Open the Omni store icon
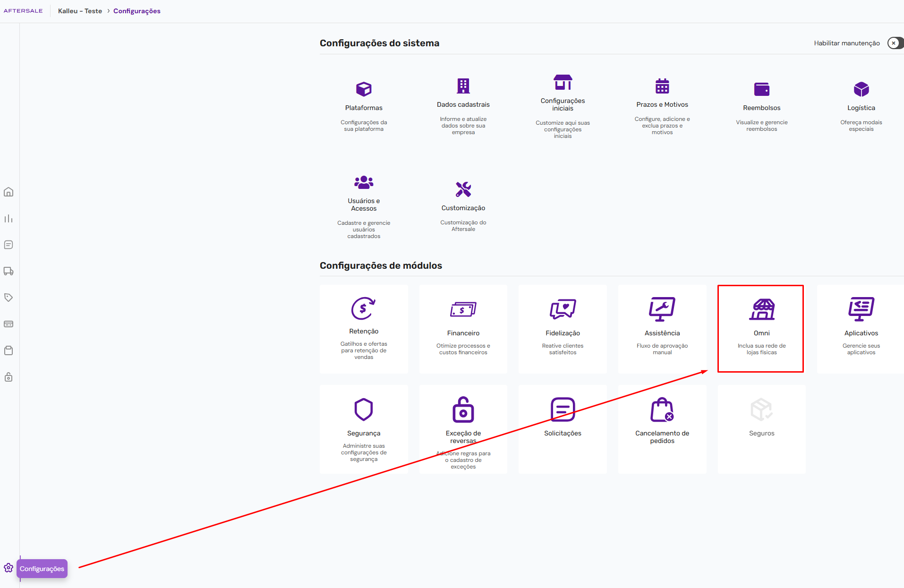This screenshot has height=588, width=904. pyautogui.click(x=762, y=309)
